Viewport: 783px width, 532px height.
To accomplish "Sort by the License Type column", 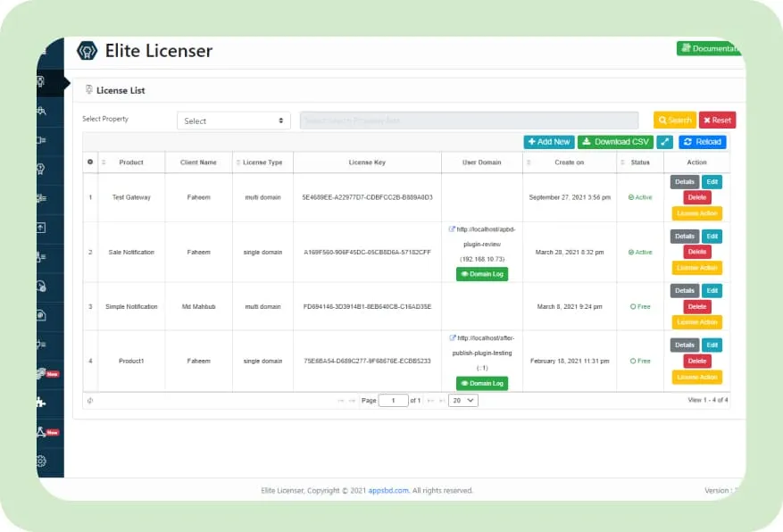I will pos(262,162).
